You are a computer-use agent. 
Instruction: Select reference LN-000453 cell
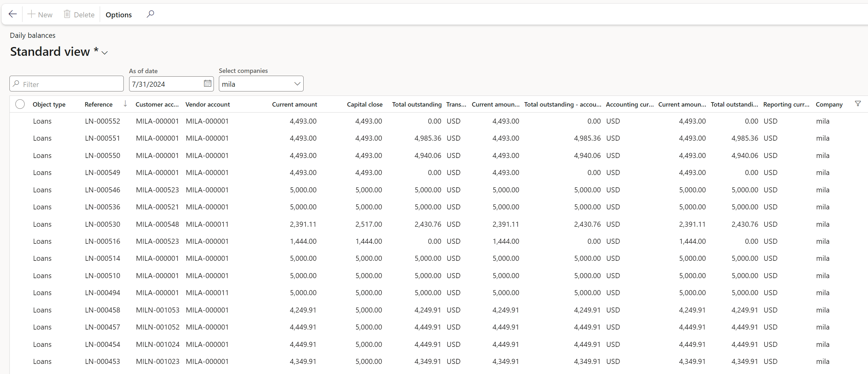pos(102,361)
